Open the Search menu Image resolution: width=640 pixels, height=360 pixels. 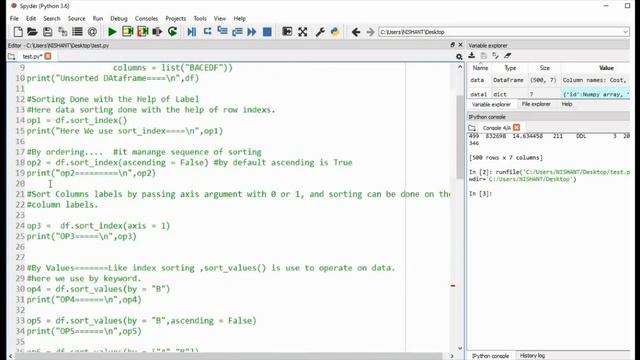click(x=52, y=18)
